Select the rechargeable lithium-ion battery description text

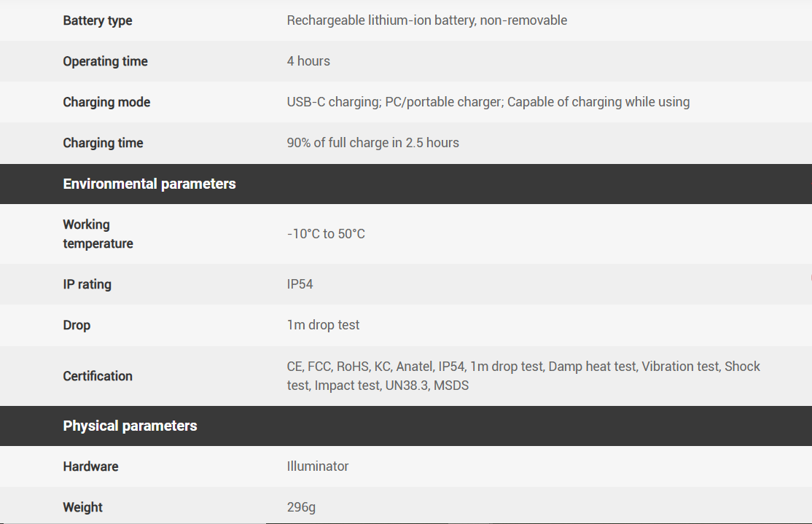[x=426, y=20]
